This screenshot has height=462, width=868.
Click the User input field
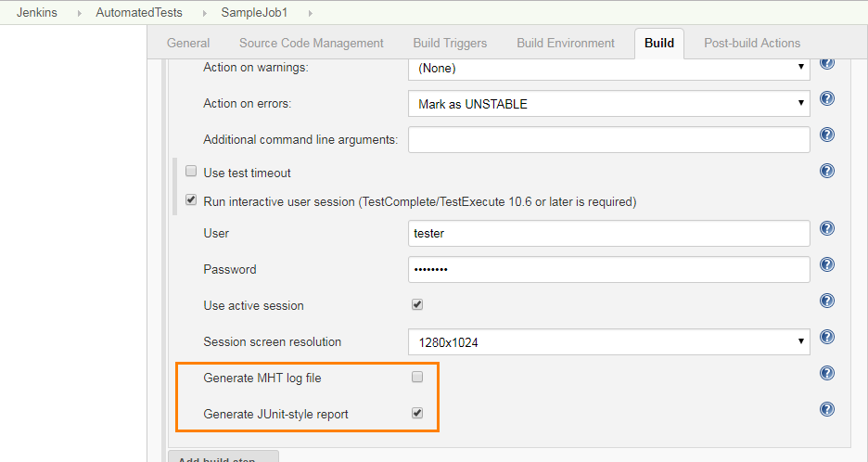pos(609,233)
